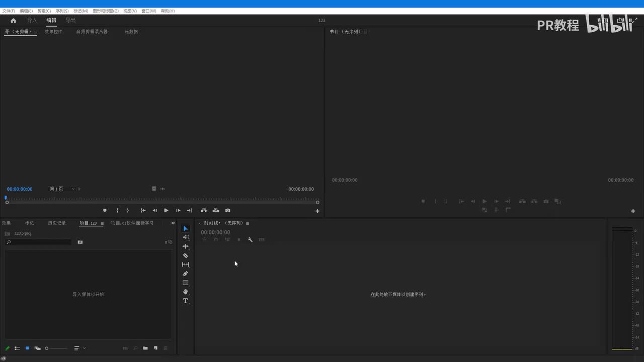Select the Slip tool
The width and height of the screenshot is (644, 362).
[x=186, y=264]
